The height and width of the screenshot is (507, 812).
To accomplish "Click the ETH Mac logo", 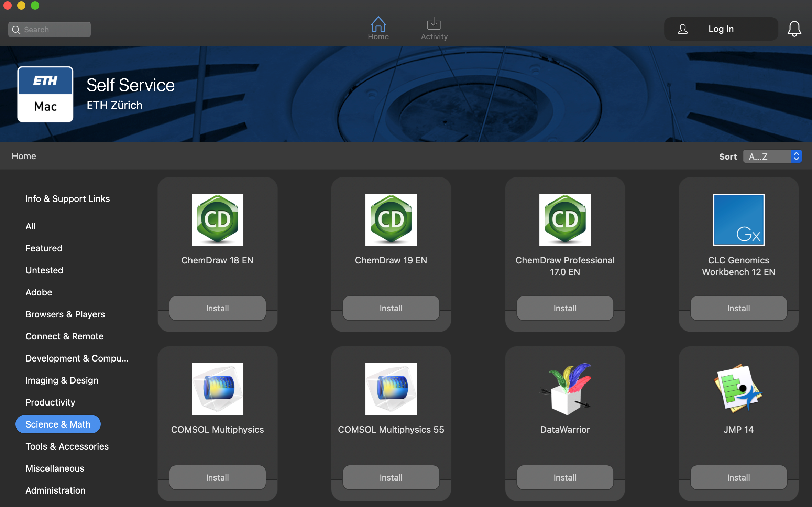I will [45, 94].
